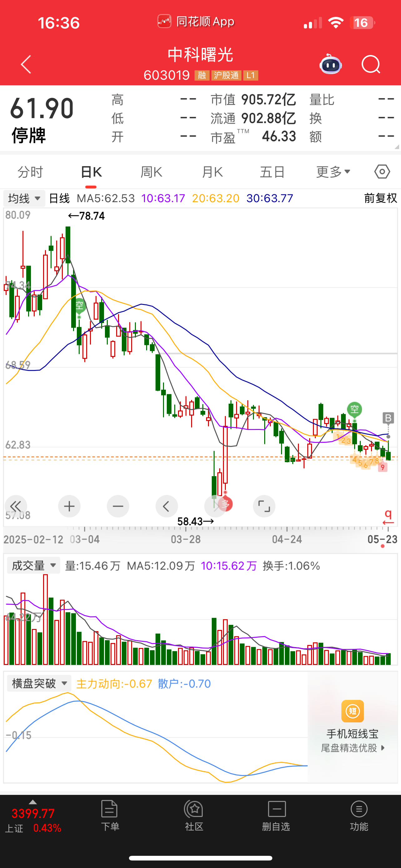Tap the 05-23 date label

pos(383,540)
